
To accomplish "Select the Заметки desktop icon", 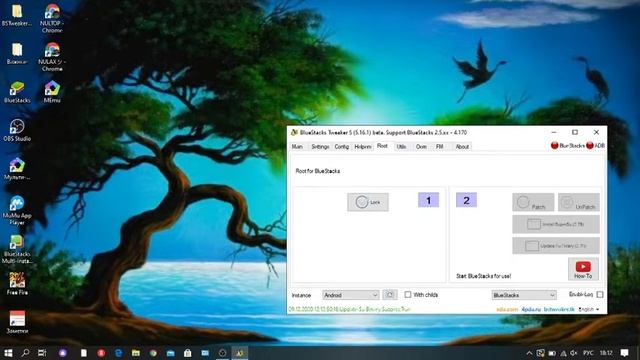I will pyautogui.click(x=17, y=322).
